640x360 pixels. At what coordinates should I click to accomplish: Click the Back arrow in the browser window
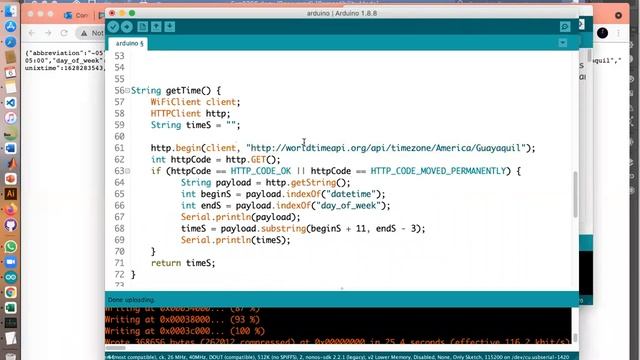click(32, 33)
